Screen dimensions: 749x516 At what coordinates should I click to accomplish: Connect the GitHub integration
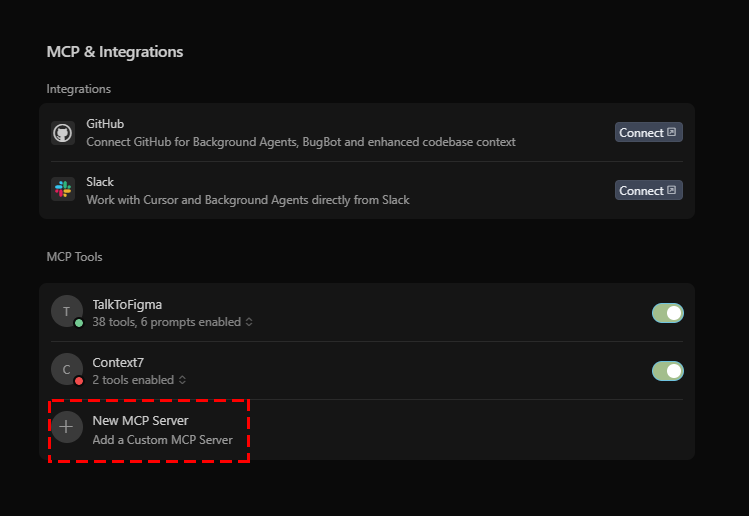coord(648,132)
